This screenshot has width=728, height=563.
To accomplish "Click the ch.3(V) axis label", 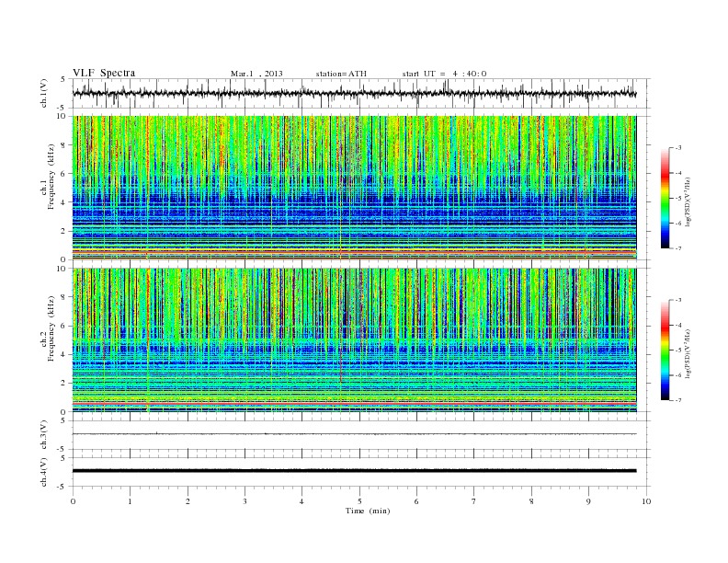I will [43, 435].
